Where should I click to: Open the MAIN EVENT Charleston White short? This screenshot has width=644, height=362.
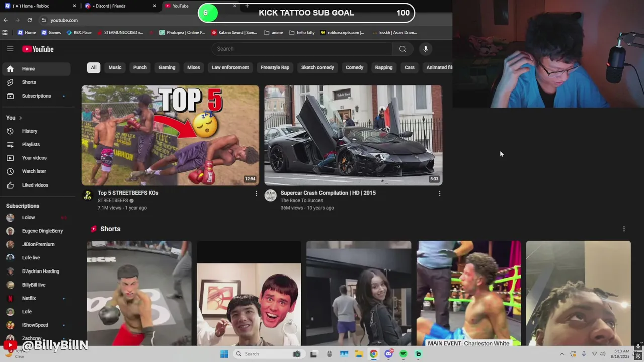point(468,293)
